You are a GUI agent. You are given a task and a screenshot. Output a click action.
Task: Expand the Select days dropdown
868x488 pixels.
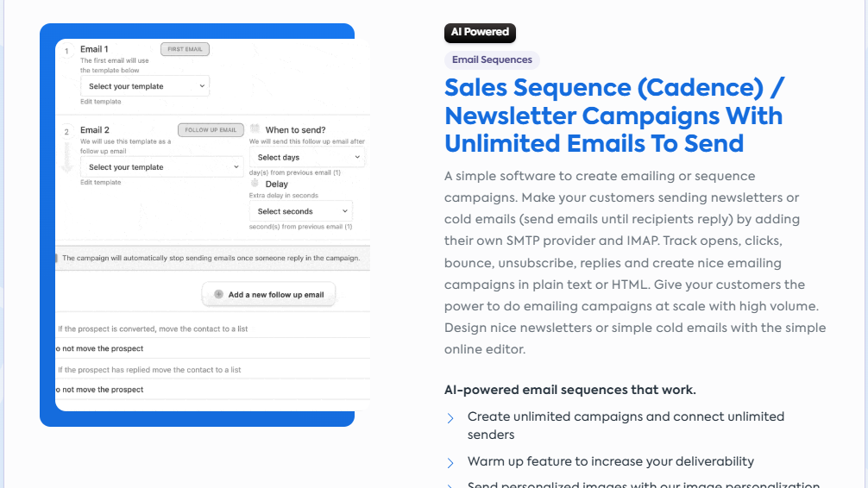pyautogui.click(x=307, y=157)
